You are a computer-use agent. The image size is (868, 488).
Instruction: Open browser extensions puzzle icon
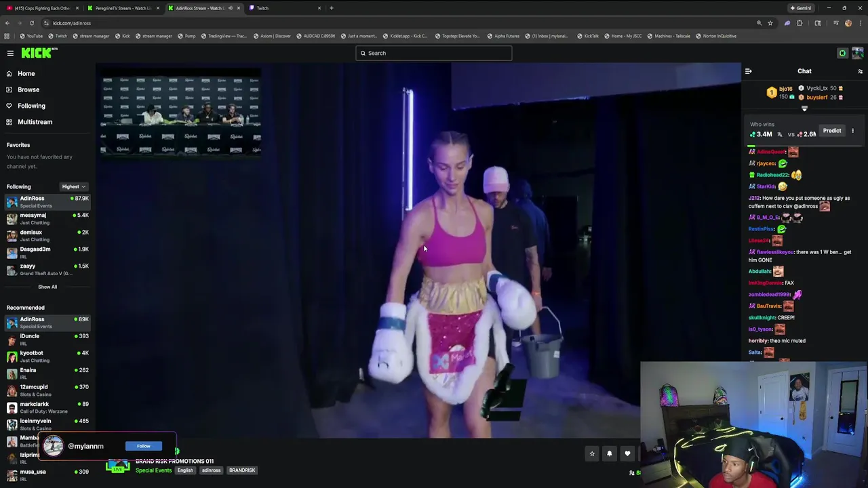[800, 23]
